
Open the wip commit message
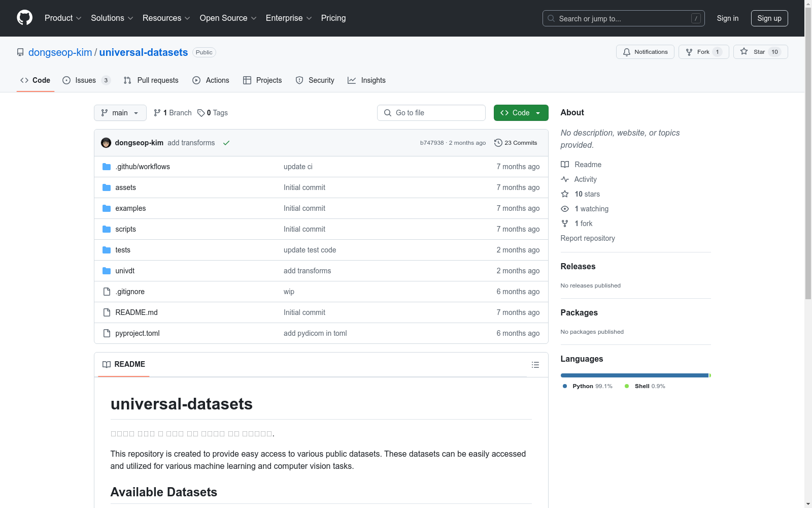289,292
